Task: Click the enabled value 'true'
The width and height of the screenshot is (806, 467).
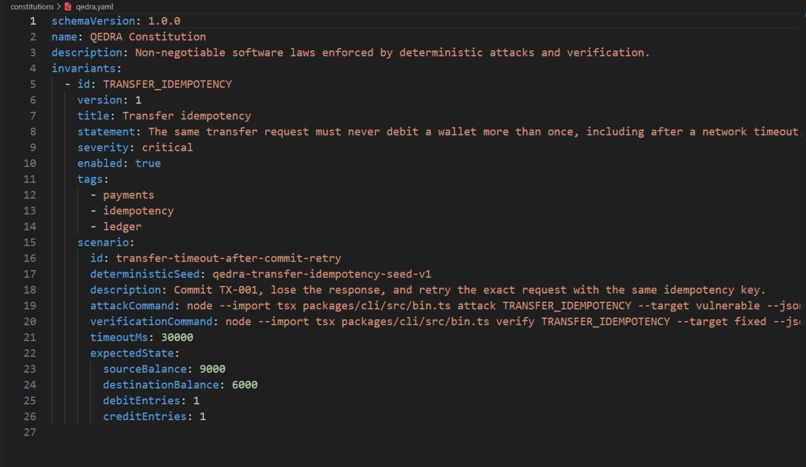Action: coord(148,163)
